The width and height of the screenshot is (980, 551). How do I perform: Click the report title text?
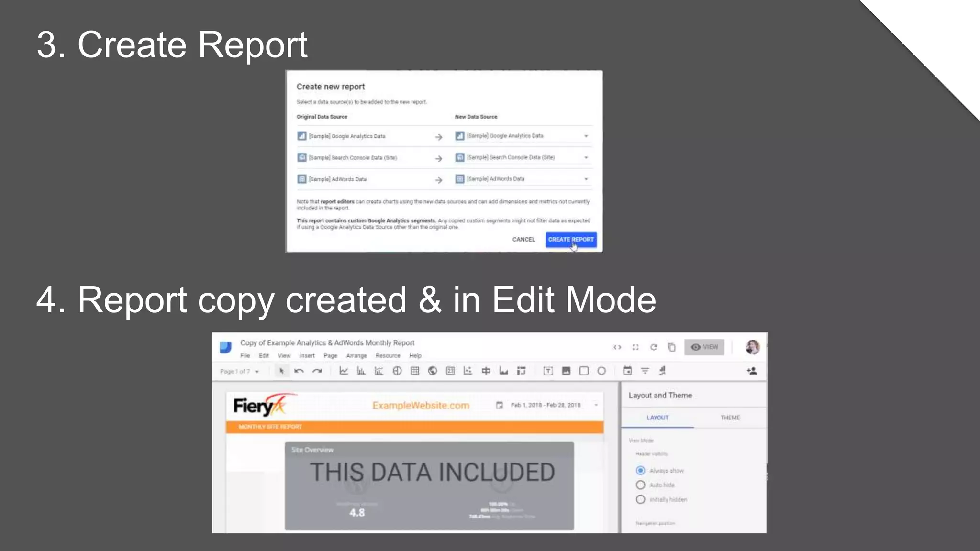coord(327,343)
